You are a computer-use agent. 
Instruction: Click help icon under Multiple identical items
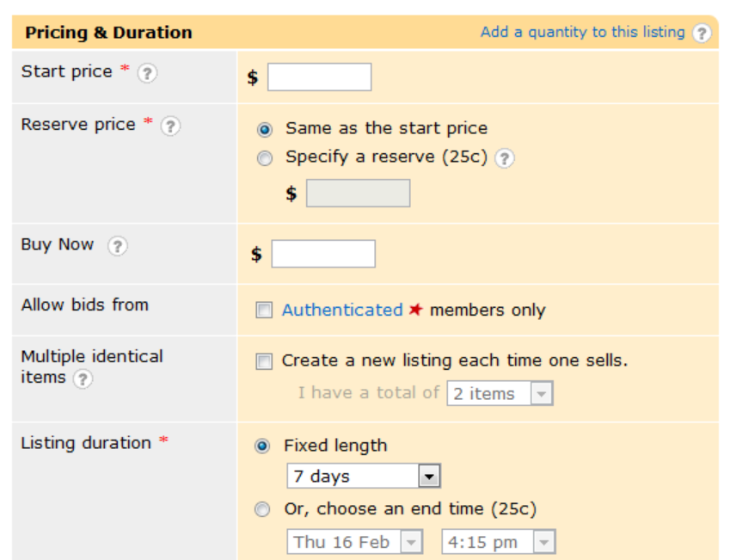point(83,379)
